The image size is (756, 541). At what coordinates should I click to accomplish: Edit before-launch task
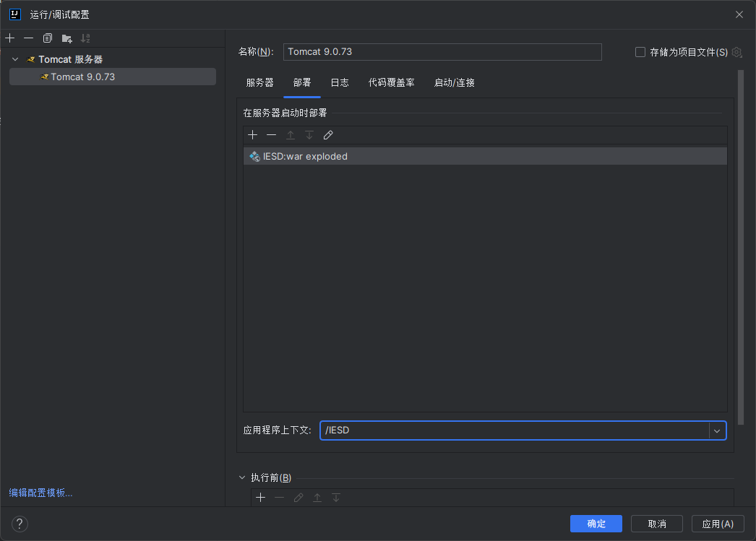point(298,497)
